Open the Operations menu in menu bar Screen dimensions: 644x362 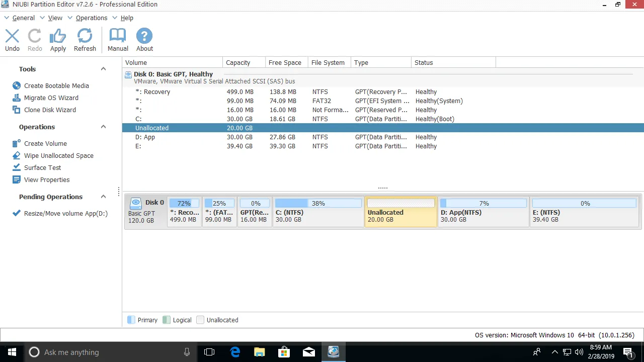[x=91, y=18]
